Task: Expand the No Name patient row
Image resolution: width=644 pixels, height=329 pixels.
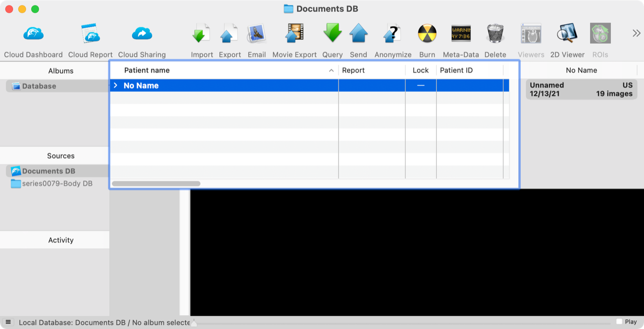Action: click(115, 85)
